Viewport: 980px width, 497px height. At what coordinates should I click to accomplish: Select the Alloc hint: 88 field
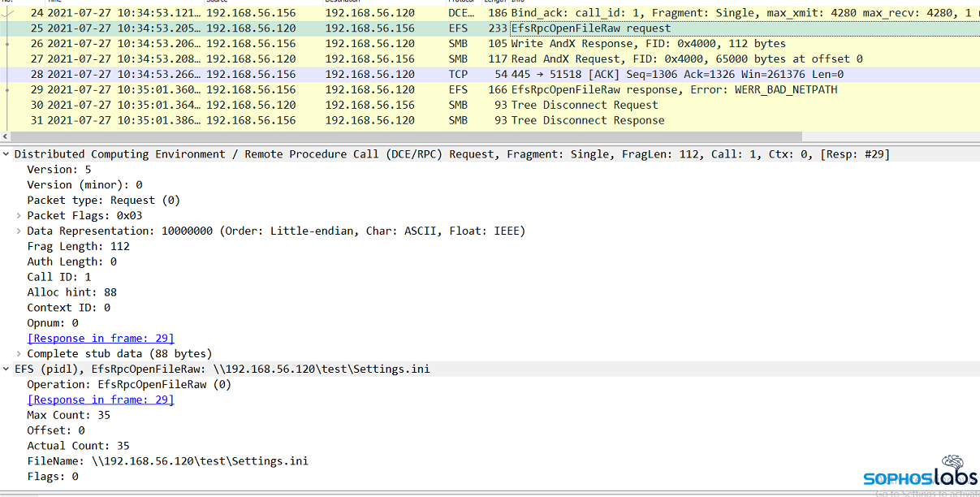point(71,292)
